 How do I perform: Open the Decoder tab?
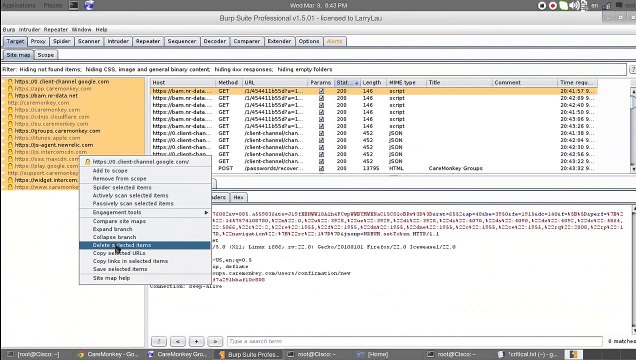[215, 41]
